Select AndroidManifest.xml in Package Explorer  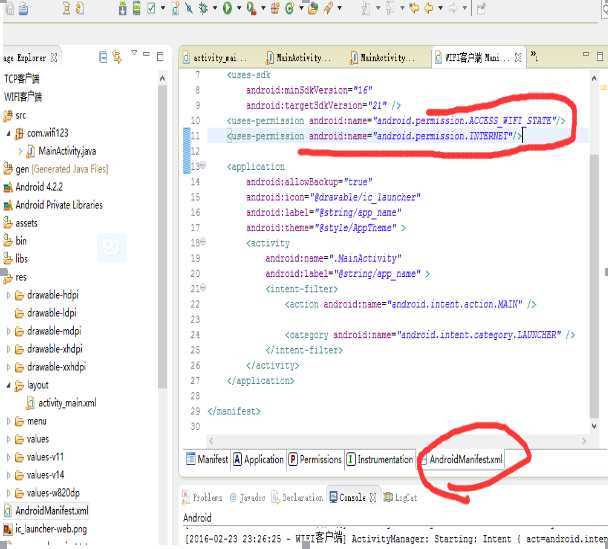click(x=47, y=511)
